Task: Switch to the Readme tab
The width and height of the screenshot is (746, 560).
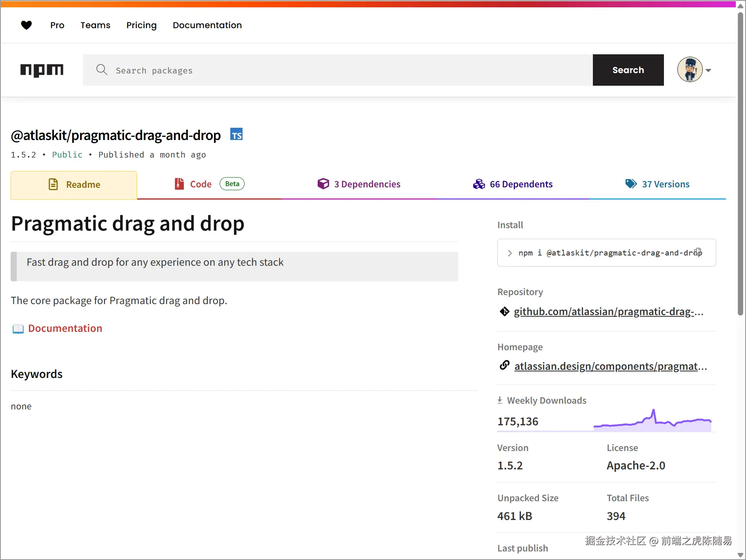Action: (x=74, y=185)
